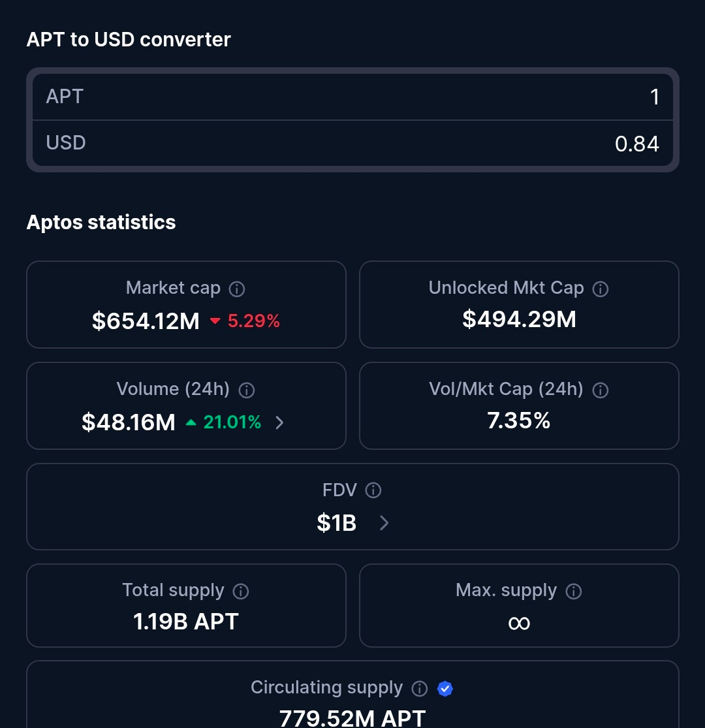Click the USD amount input field

pos(352,143)
